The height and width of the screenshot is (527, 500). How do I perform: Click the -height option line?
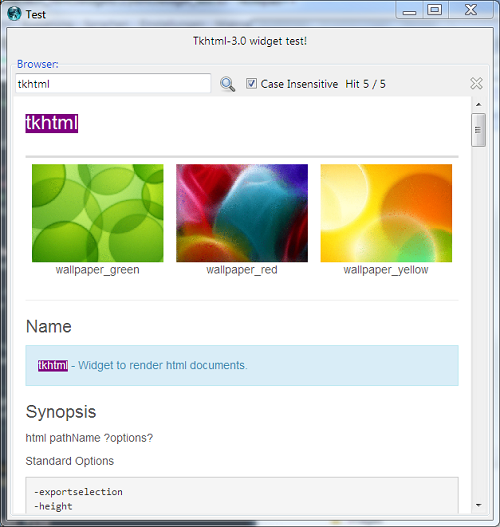tap(53, 506)
